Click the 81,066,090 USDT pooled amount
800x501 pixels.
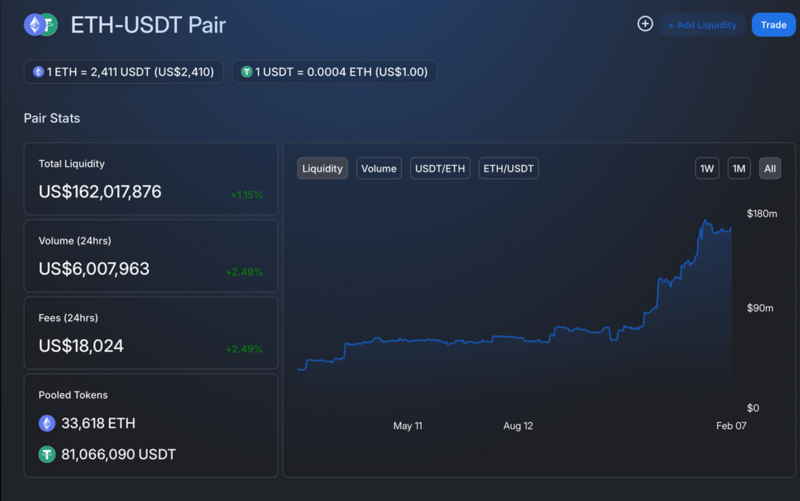point(118,455)
